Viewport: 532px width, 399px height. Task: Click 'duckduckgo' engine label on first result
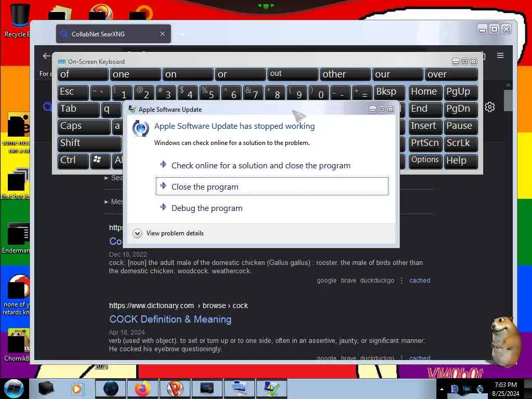coord(377,281)
